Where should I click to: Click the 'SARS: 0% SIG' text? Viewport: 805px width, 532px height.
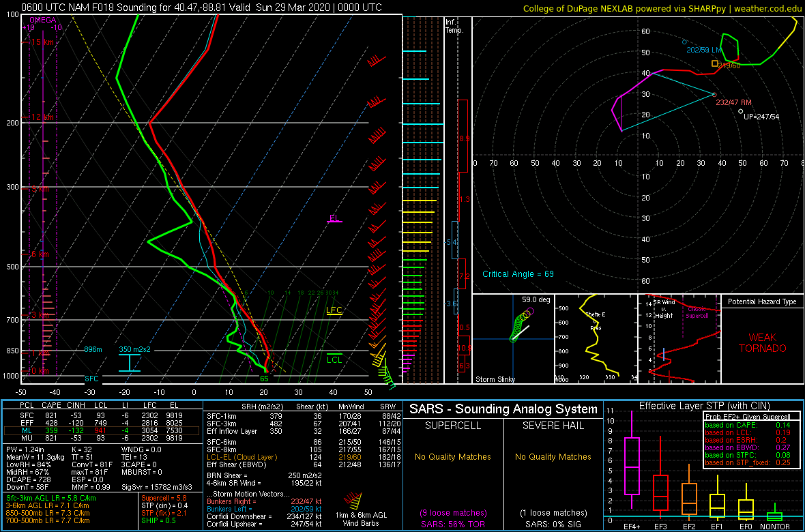[x=553, y=524]
